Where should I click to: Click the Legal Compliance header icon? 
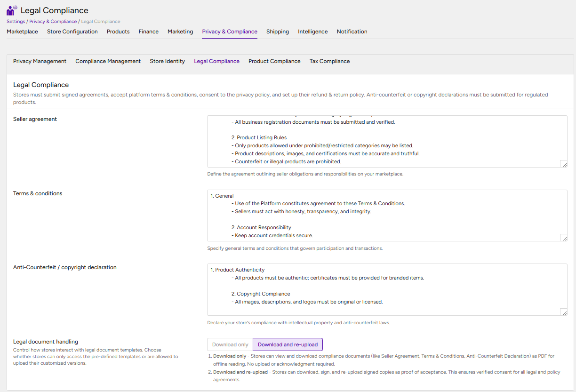12,10
